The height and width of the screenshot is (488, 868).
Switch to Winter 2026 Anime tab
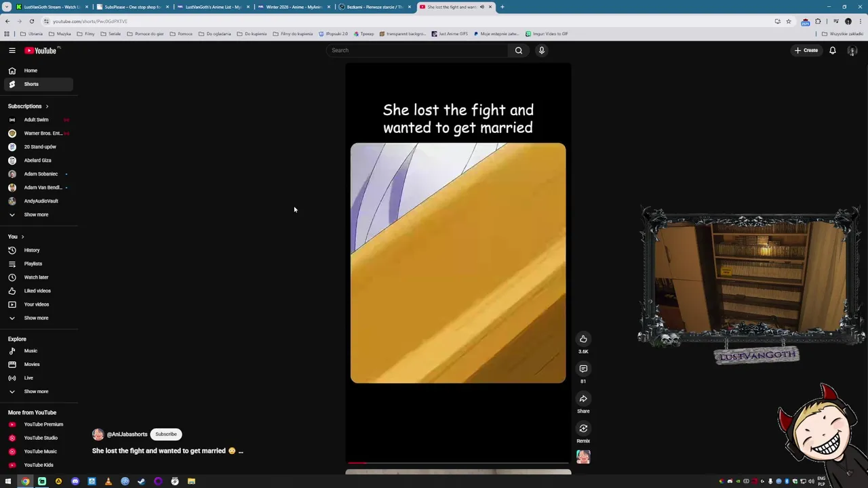[x=294, y=7]
